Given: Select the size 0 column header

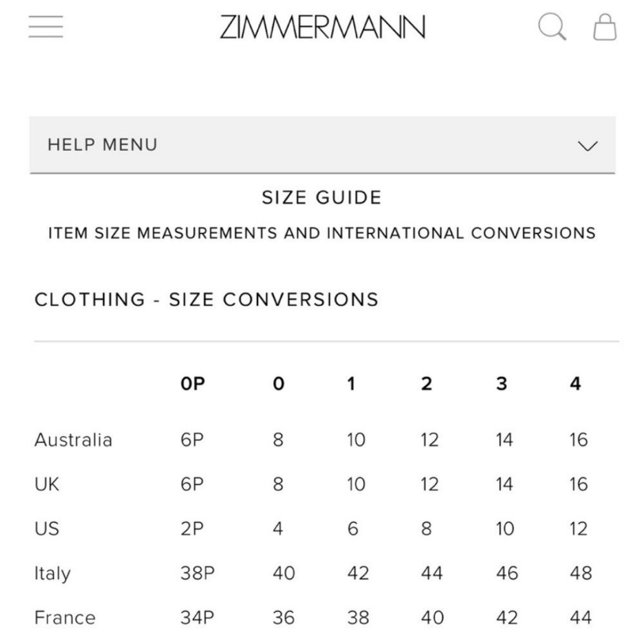Looking at the screenshot, I should point(278,383).
